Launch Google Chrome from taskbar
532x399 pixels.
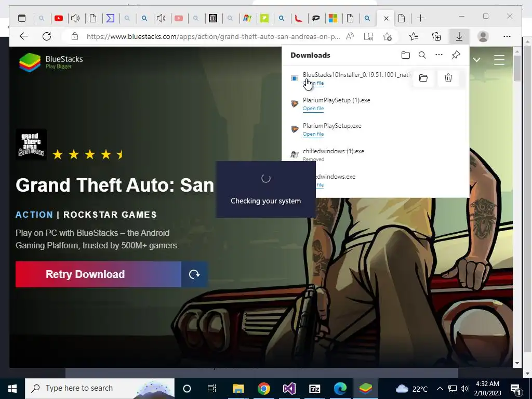pos(263,389)
